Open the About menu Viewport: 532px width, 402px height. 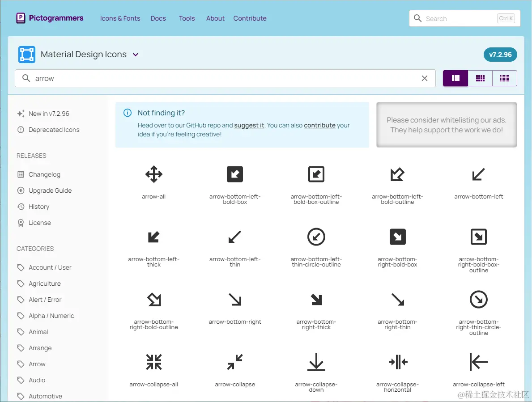[x=216, y=18]
